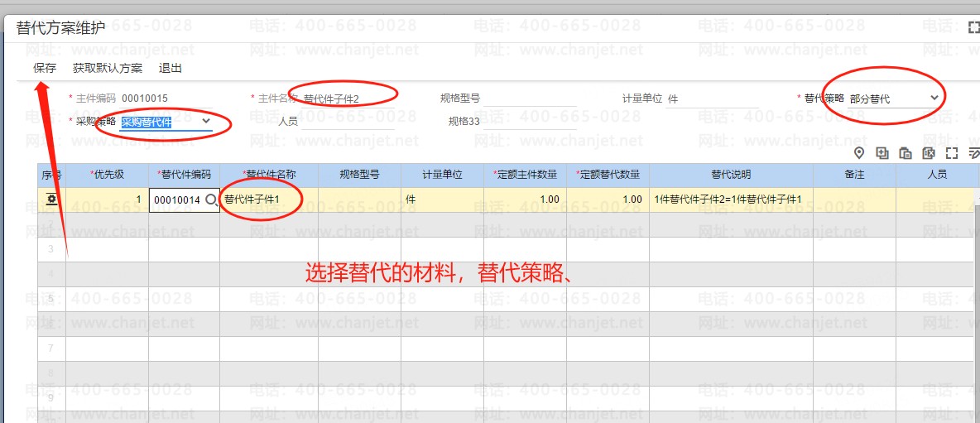Click the 优先级 column header
980x423 pixels.
(107, 175)
